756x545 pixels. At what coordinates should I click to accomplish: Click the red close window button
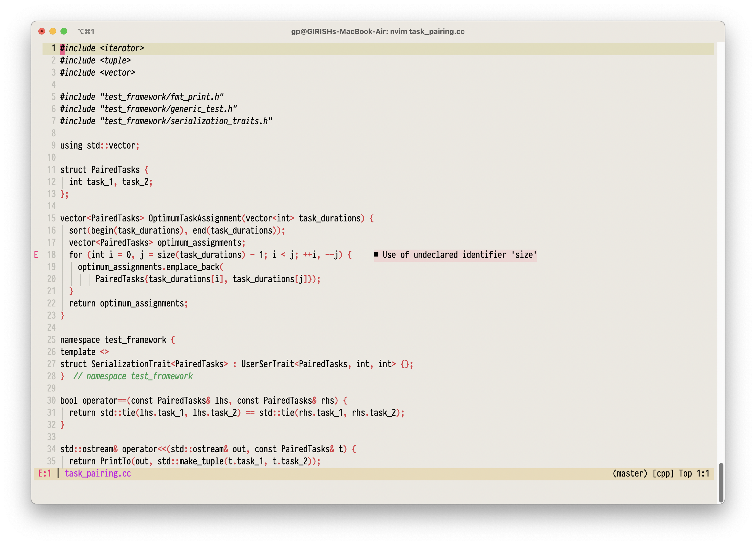(42, 31)
